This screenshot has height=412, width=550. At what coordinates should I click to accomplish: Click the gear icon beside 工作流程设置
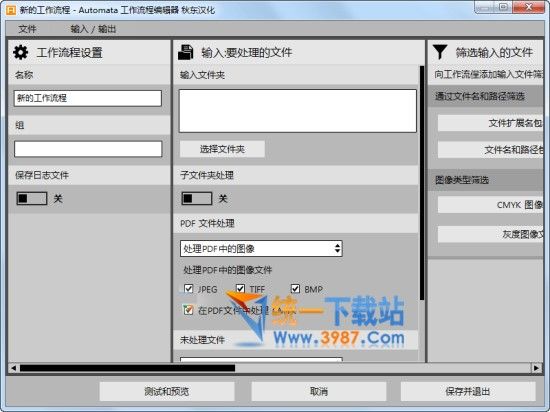(x=20, y=52)
